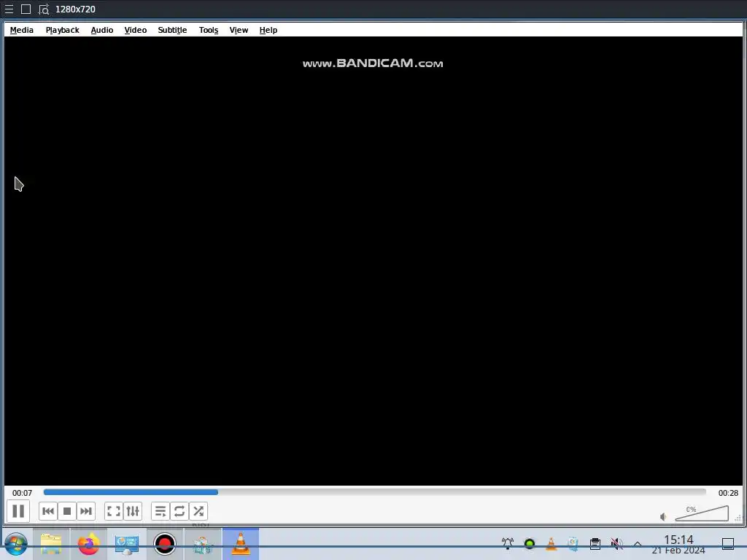Open the software store taskbar icon
The height and width of the screenshot is (560, 747).
point(203,544)
